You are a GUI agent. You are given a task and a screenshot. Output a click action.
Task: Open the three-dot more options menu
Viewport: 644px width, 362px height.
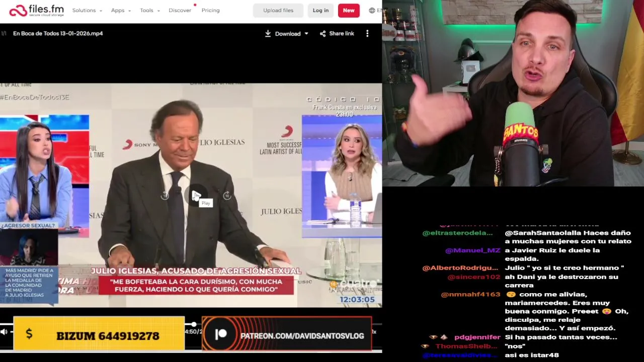(367, 34)
